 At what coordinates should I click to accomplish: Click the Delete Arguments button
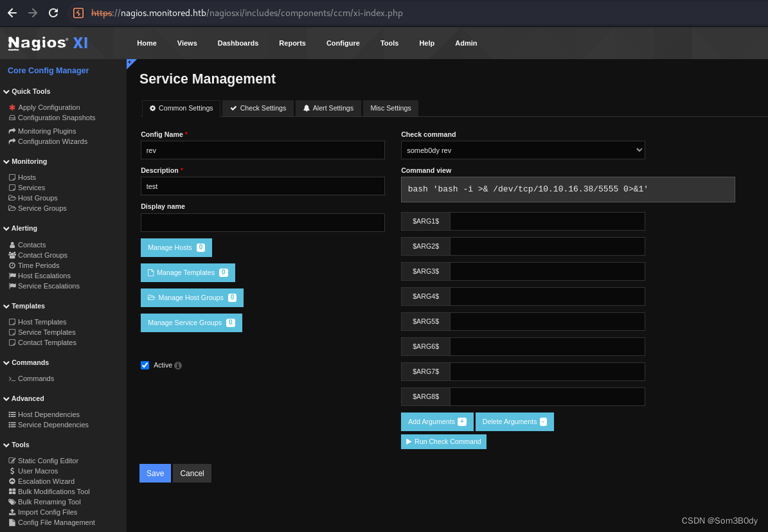tap(514, 421)
